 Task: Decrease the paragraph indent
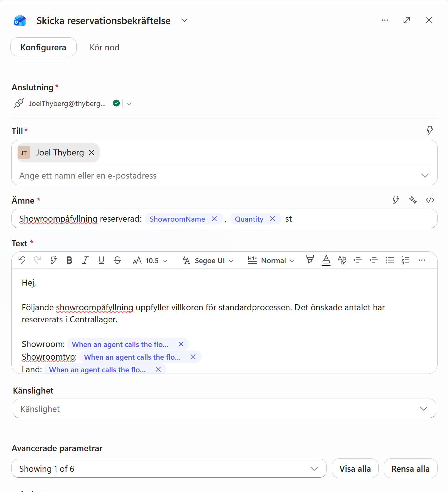click(x=358, y=260)
